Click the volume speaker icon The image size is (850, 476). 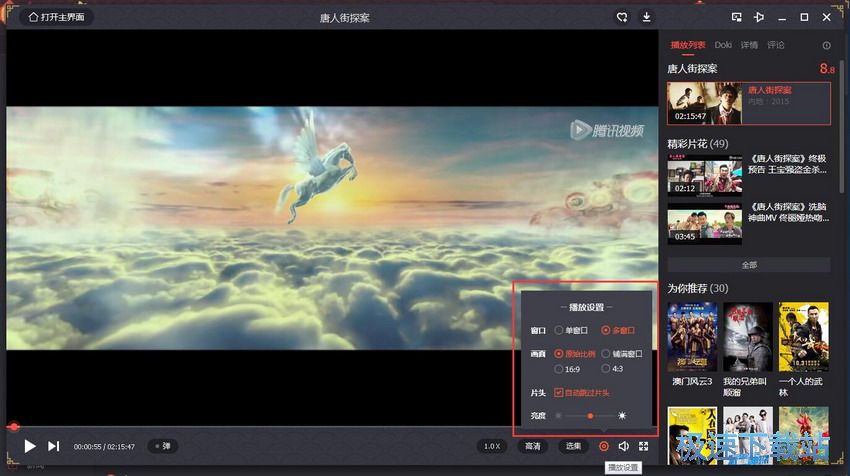point(623,446)
